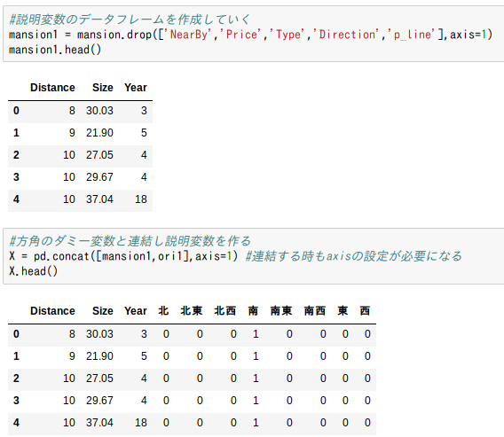Click the X.head() line
Viewport: 504px width, 437px height.
[34, 271]
